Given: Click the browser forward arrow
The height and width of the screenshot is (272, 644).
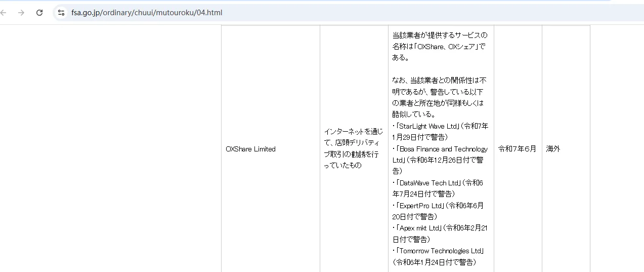Looking at the screenshot, I should point(21,13).
